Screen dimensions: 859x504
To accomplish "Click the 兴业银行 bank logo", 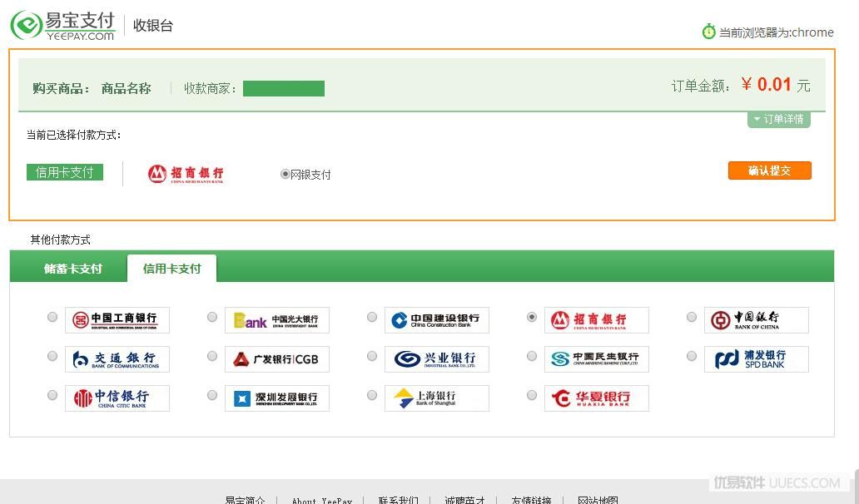I will pyautogui.click(x=437, y=359).
